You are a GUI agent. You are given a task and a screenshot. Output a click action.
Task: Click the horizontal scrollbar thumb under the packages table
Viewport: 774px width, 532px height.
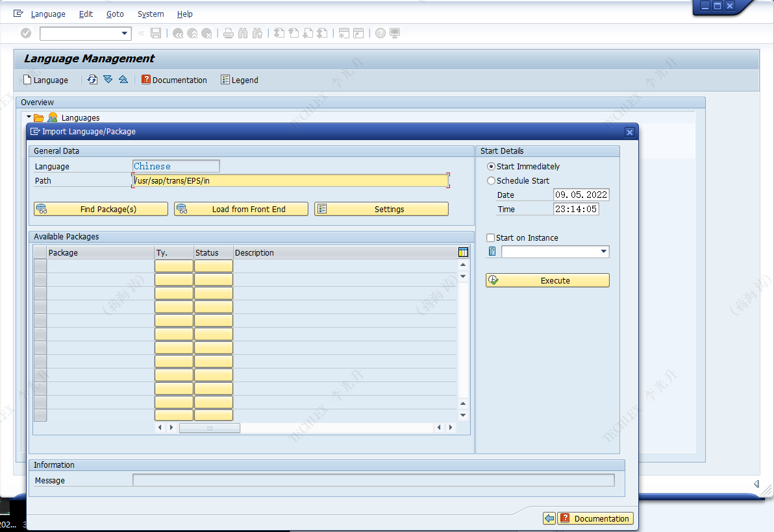pyautogui.click(x=210, y=428)
